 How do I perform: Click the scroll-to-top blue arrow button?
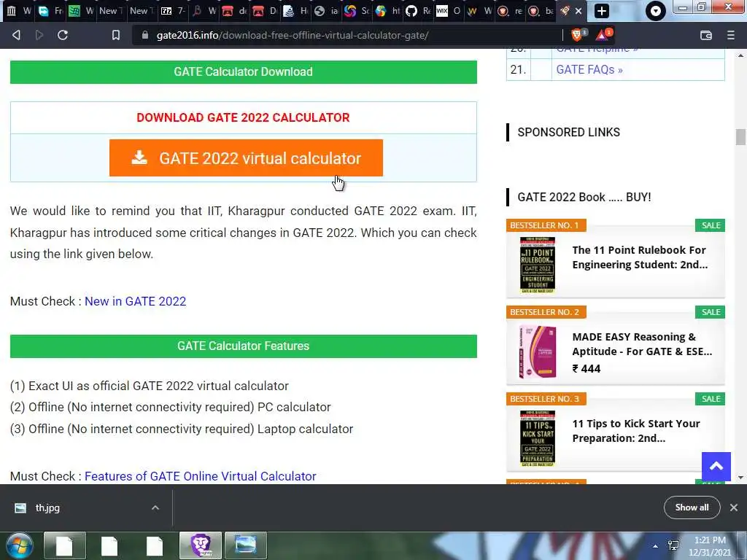(716, 467)
